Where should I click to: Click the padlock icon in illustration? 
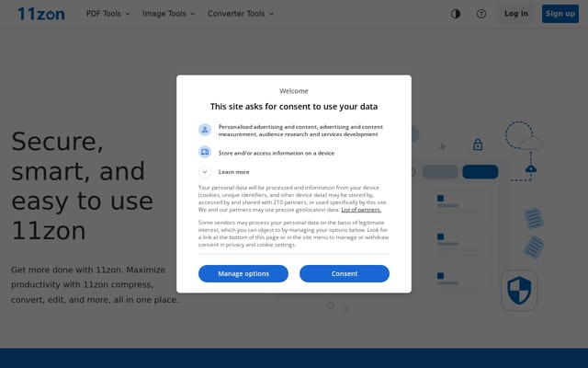click(478, 144)
